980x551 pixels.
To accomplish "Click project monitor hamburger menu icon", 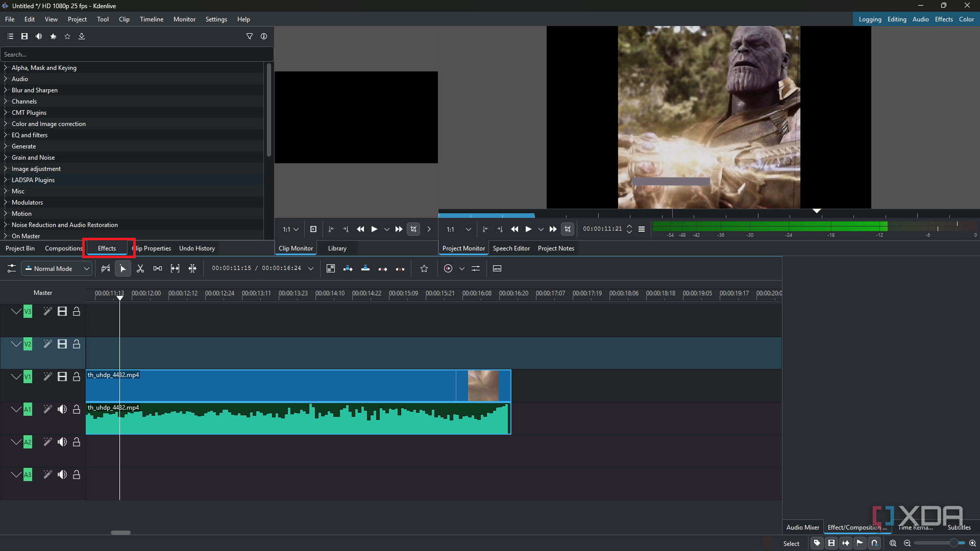I will click(642, 230).
